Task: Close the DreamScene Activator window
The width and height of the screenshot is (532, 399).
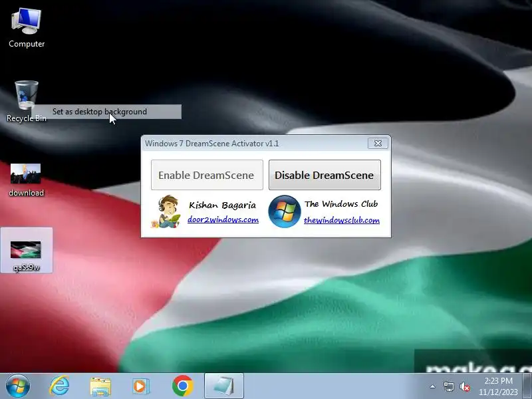Action: [378, 144]
